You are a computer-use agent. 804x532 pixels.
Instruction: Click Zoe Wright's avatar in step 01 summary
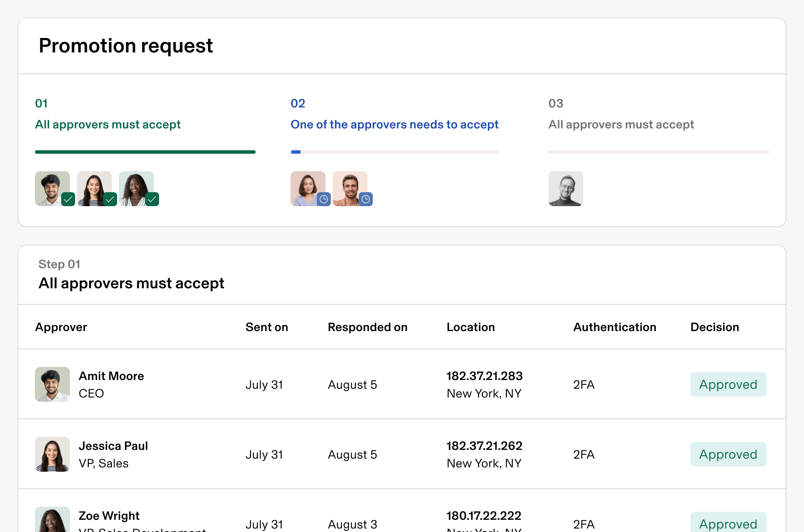pos(134,187)
